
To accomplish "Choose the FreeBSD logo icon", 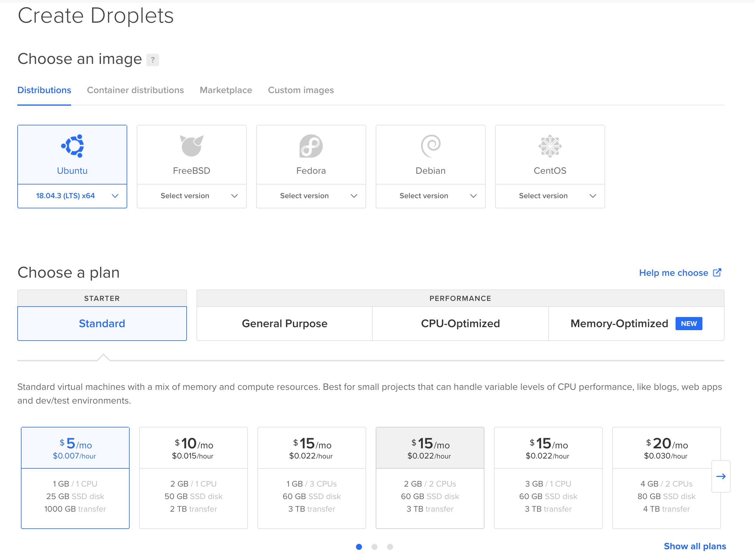I will [192, 146].
